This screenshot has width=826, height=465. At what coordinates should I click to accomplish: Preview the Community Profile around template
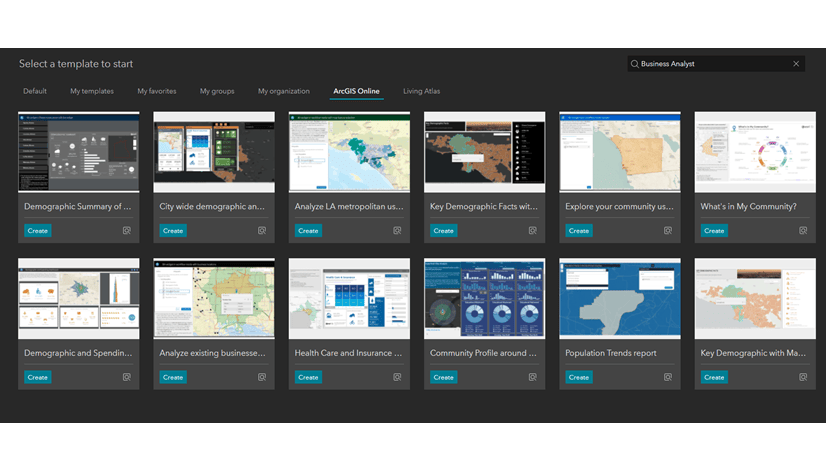tap(533, 377)
